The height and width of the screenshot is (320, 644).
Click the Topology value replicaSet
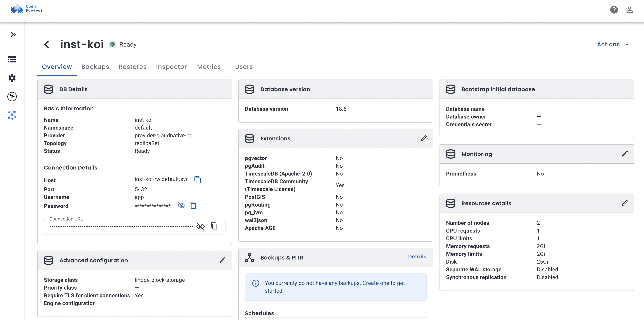click(147, 143)
